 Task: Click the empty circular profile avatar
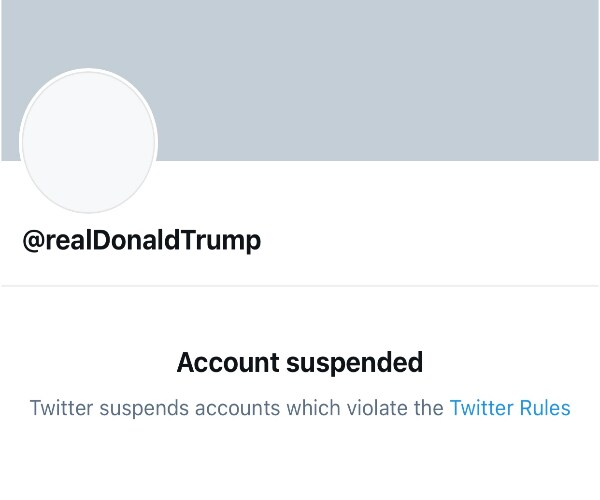pyautogui.click(x=88, y=142)
